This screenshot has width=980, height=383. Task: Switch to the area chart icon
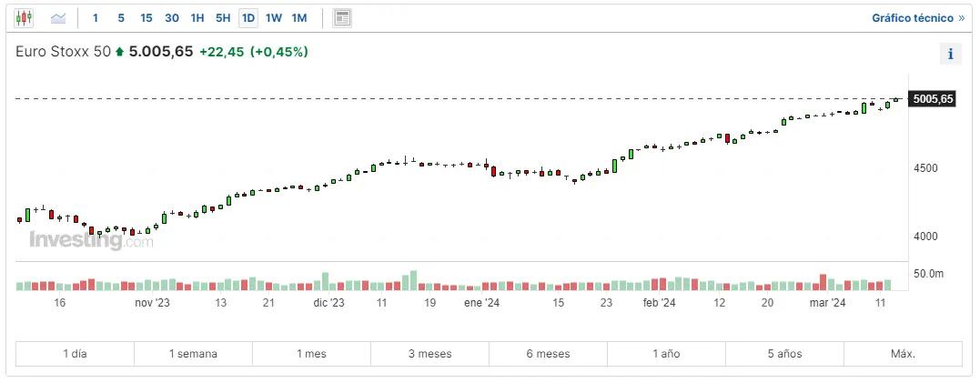click(58, 17)
